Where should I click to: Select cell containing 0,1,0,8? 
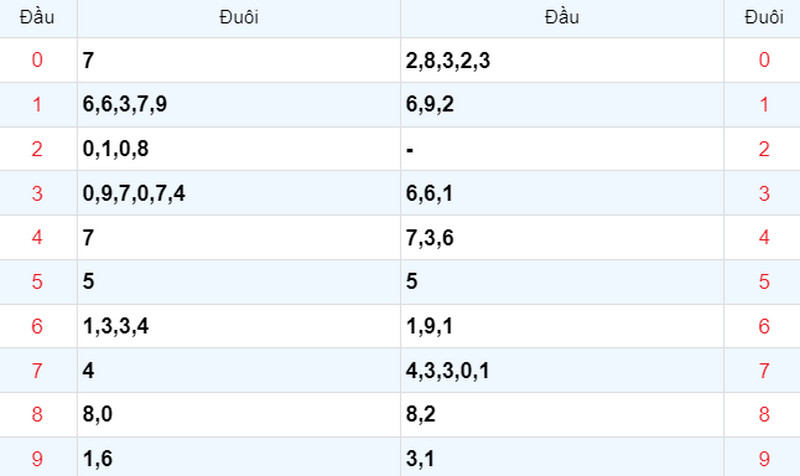point(239,149)
